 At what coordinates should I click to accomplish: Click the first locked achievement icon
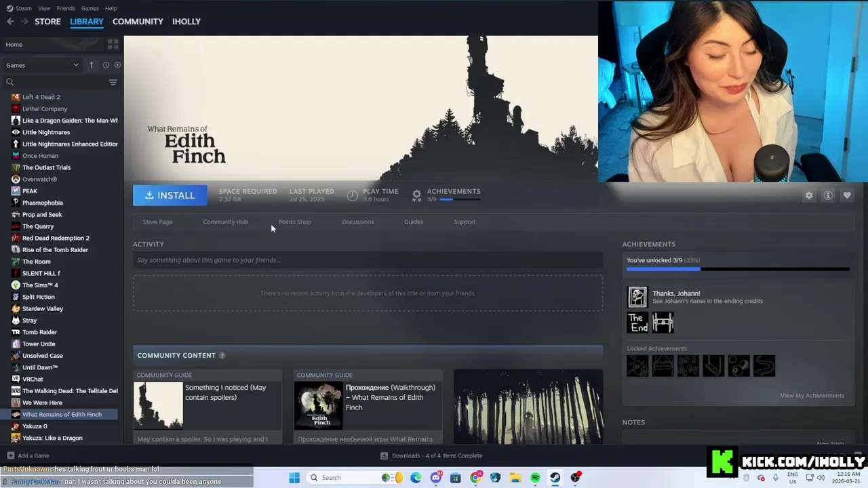point(638,366)
